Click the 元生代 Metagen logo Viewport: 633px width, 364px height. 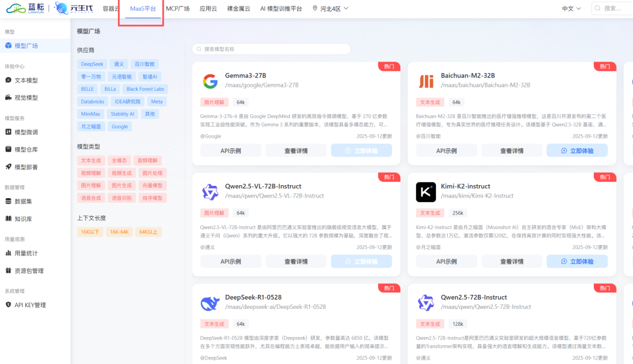73,8
